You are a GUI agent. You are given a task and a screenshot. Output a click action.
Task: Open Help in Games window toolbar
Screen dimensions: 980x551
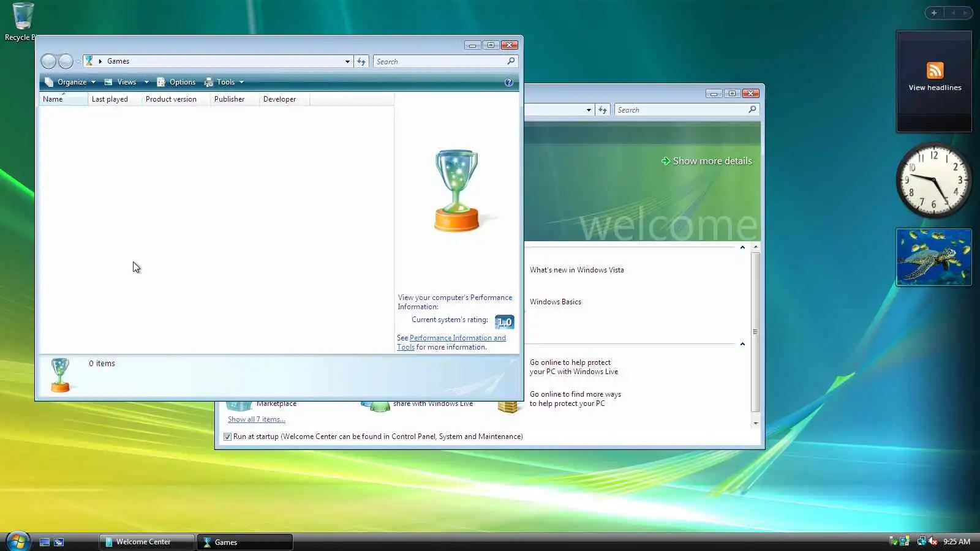click(x=508, y=82)
